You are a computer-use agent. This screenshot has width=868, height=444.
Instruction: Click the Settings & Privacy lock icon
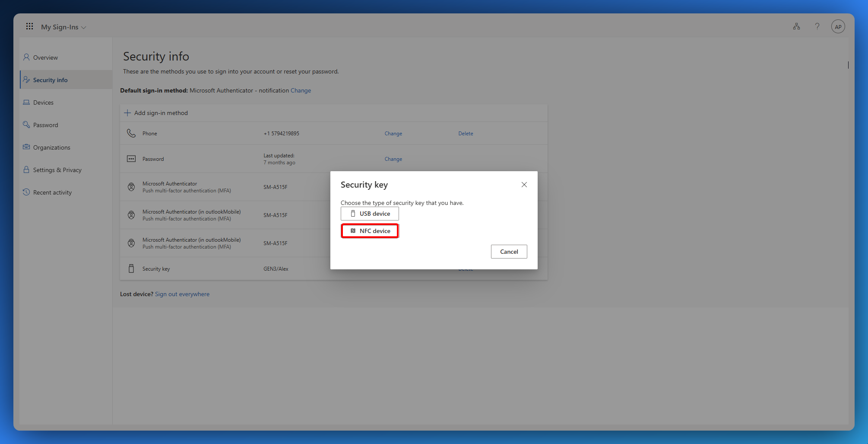[x=26, y=169]
